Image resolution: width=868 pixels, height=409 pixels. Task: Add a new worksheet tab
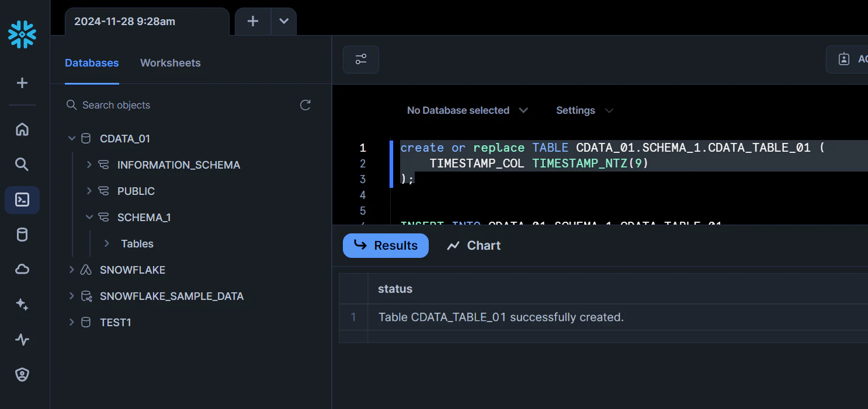tap(253, 22)
